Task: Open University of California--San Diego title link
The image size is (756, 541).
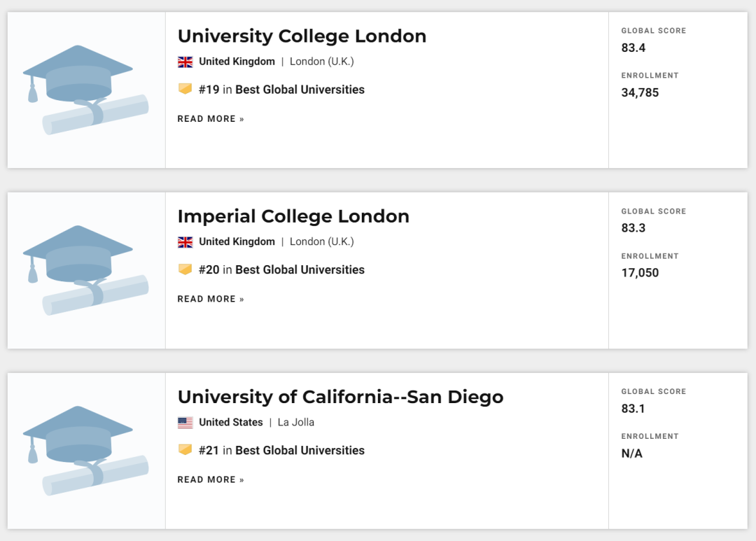Action: coord(340,398)
